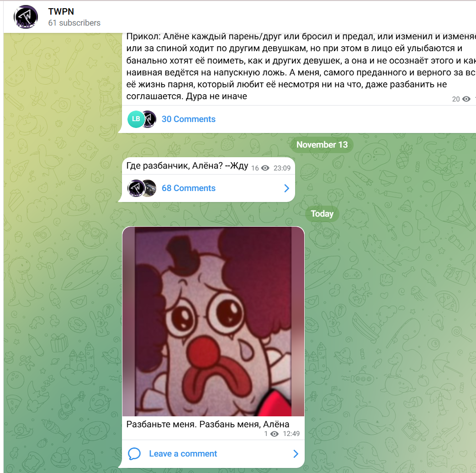Click the 61 subscribers label
The image size is (476, 473).
(x=74, y=23)
